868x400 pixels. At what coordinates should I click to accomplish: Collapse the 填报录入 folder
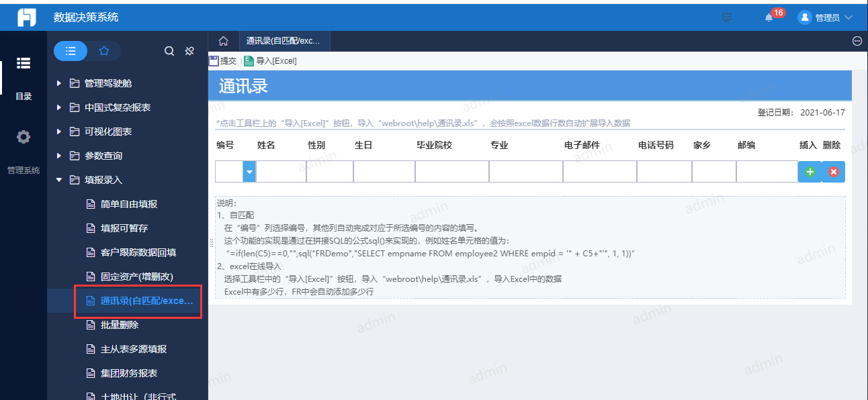pyautogui.click(x=59, y=180)
